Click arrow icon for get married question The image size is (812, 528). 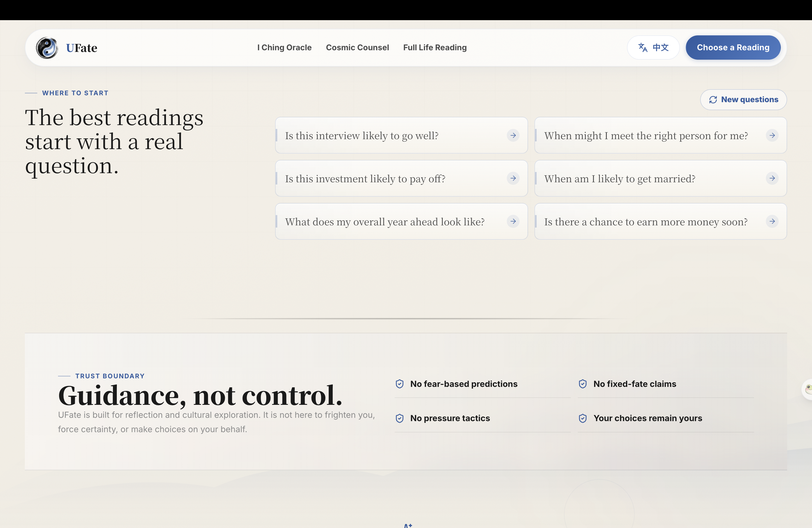[772, 178]
